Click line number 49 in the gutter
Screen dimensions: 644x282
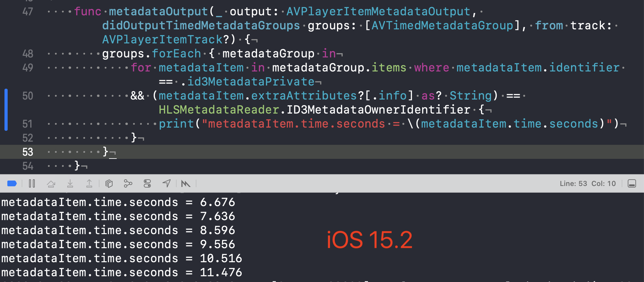click(x=28, y=68)
